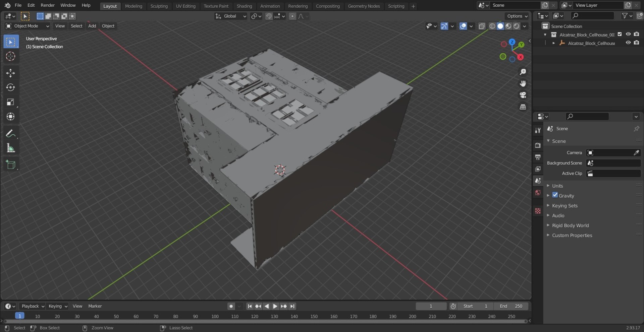
Task: Jump to the timeline end frame button
Action: coord(292,306)
